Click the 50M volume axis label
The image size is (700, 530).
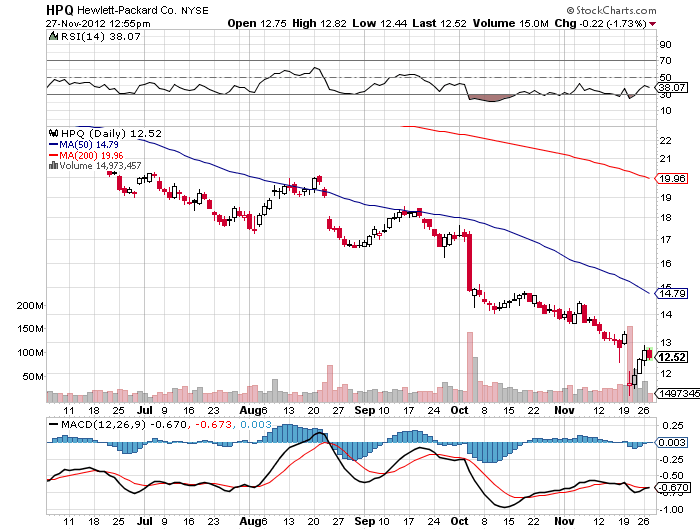(33, 376)
